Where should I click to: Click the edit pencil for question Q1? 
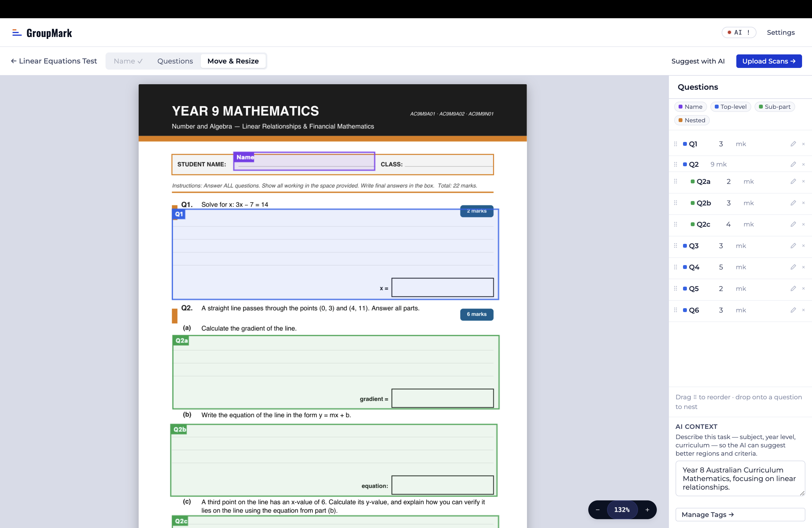[793, 144]
